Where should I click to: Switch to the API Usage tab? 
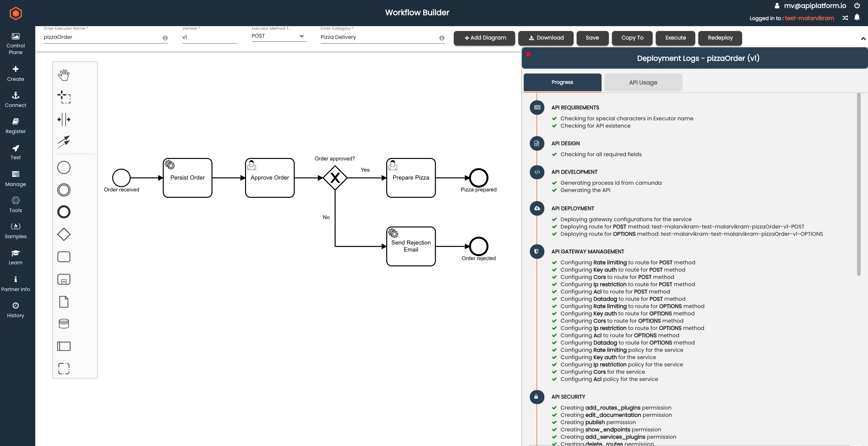[643, 82]
